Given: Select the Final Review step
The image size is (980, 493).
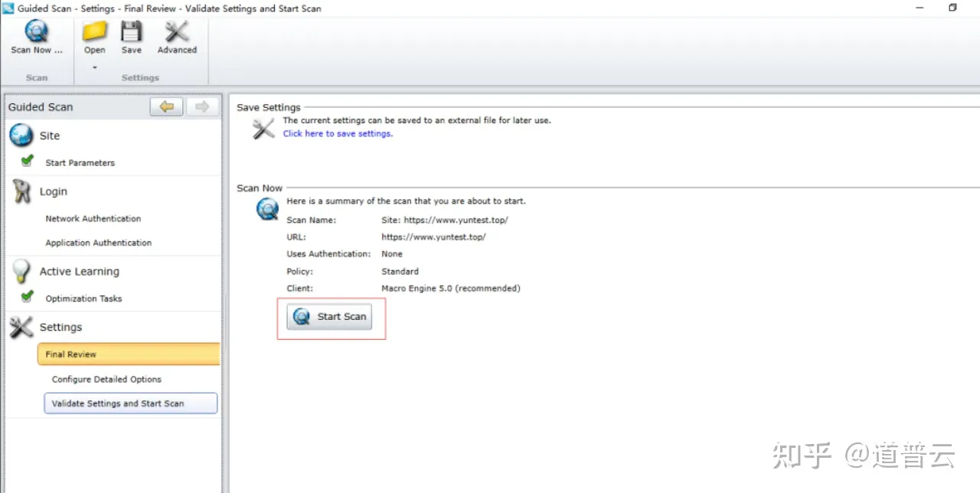Looking at the screenshot, I should [x=70, y=354].
